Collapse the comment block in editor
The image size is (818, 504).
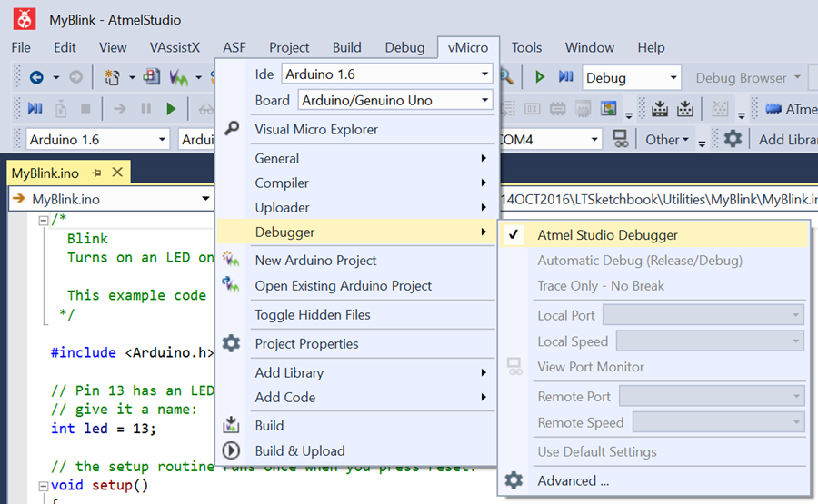click(x=44, y=221)
